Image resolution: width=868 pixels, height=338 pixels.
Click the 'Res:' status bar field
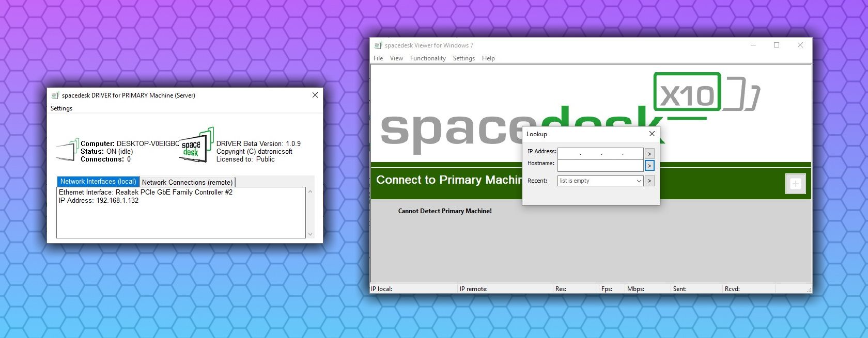(576, 289)
